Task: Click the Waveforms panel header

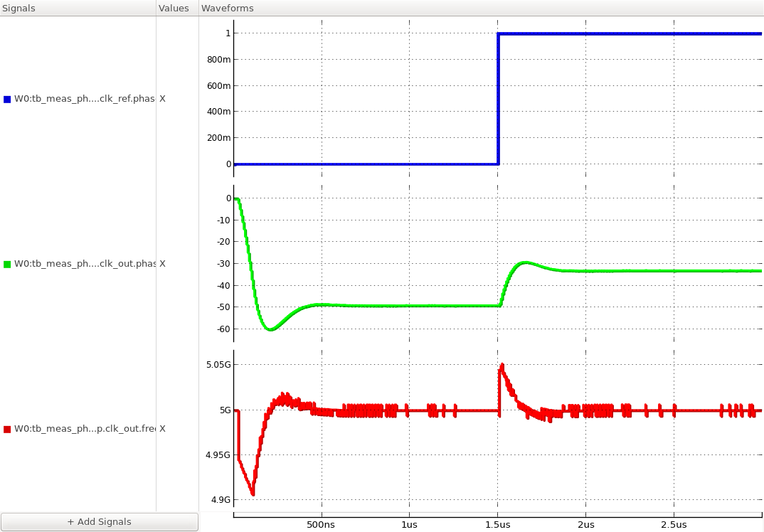Action: [x=228, y=8]
